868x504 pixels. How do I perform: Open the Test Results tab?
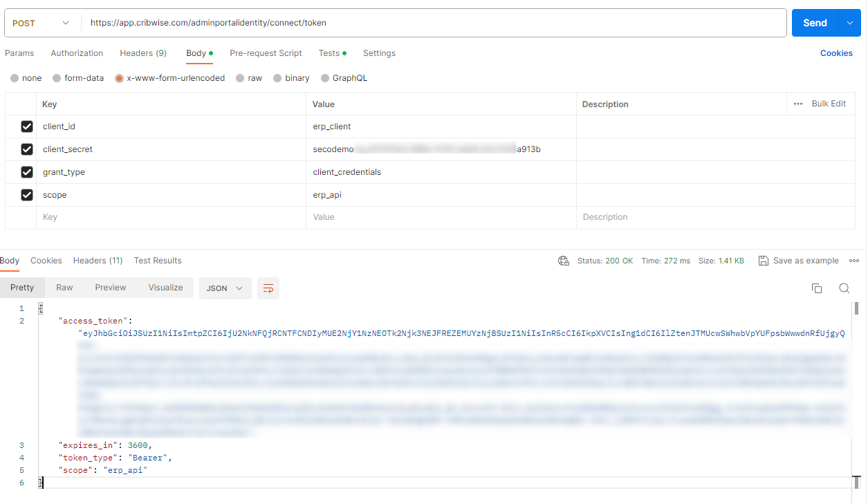[157, 261]
